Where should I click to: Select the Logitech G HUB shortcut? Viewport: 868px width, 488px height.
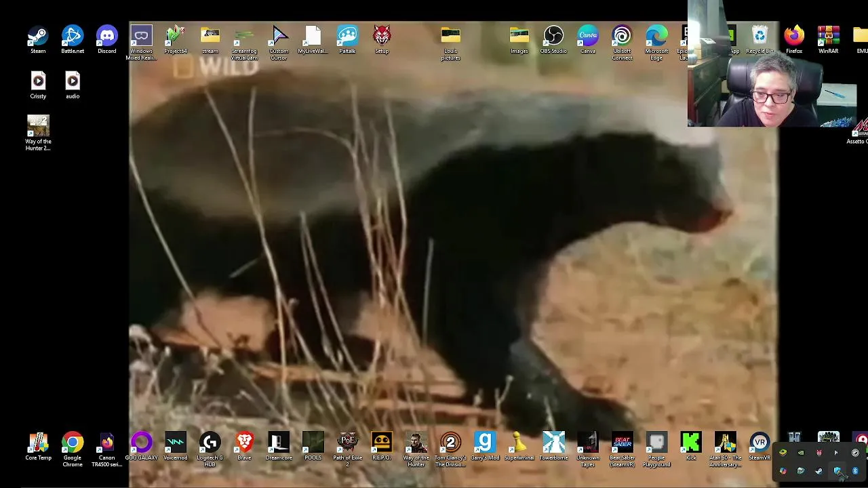click(x=210, y=449)
